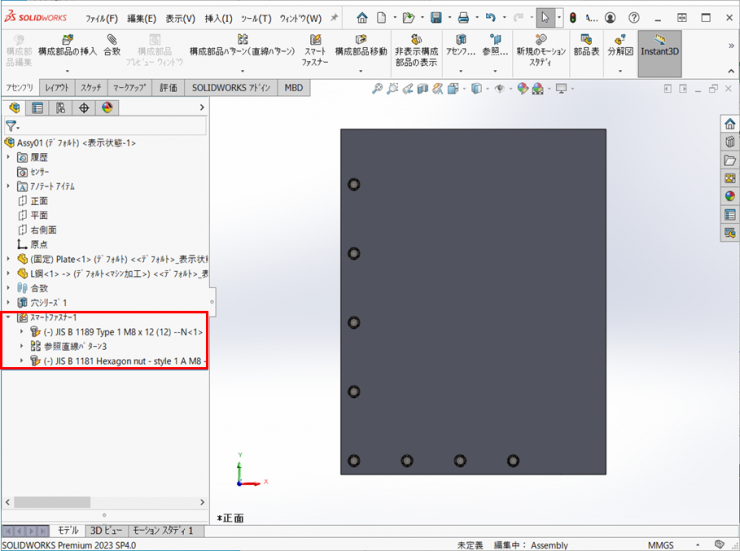Open the 挿入(I) menu
The width and height of the screenshot is (740, 551).
218,18
